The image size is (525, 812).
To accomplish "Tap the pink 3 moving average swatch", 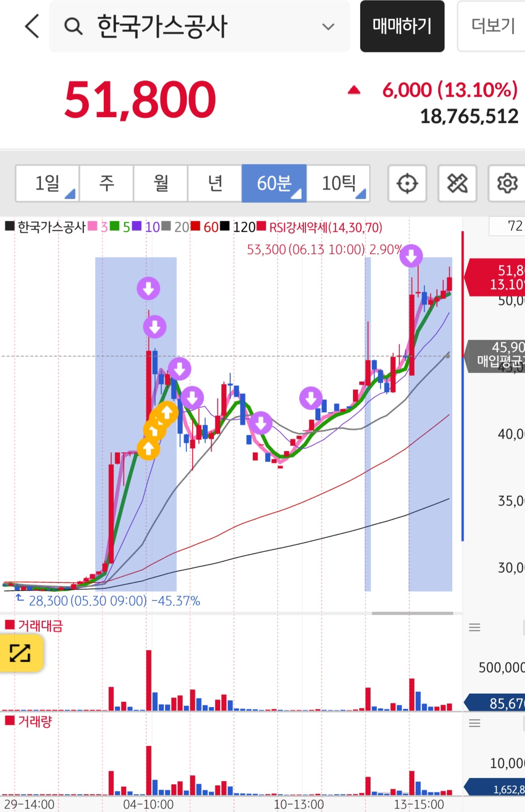I will pyautogui.click(x=93, y=226).
